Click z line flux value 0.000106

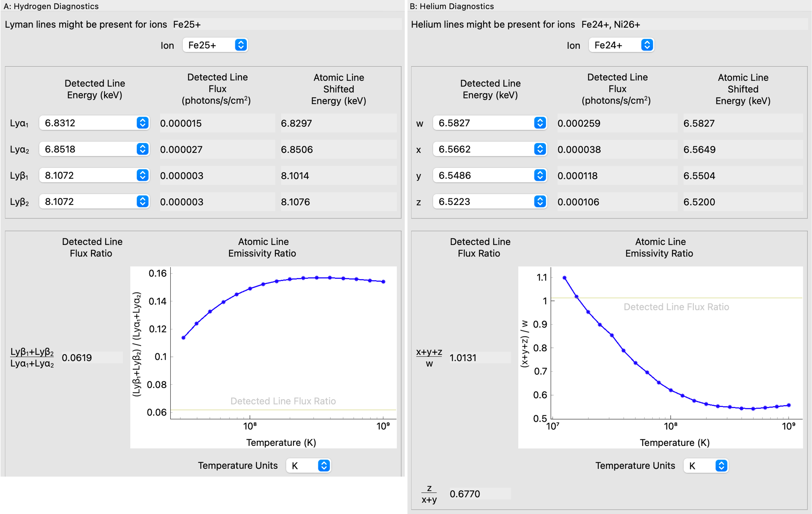pos(617,202)
